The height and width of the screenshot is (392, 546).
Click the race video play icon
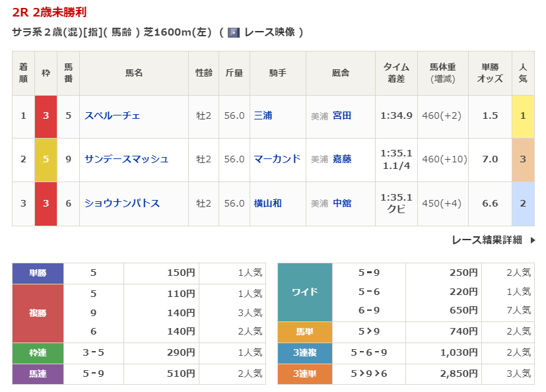coord(233,32)
